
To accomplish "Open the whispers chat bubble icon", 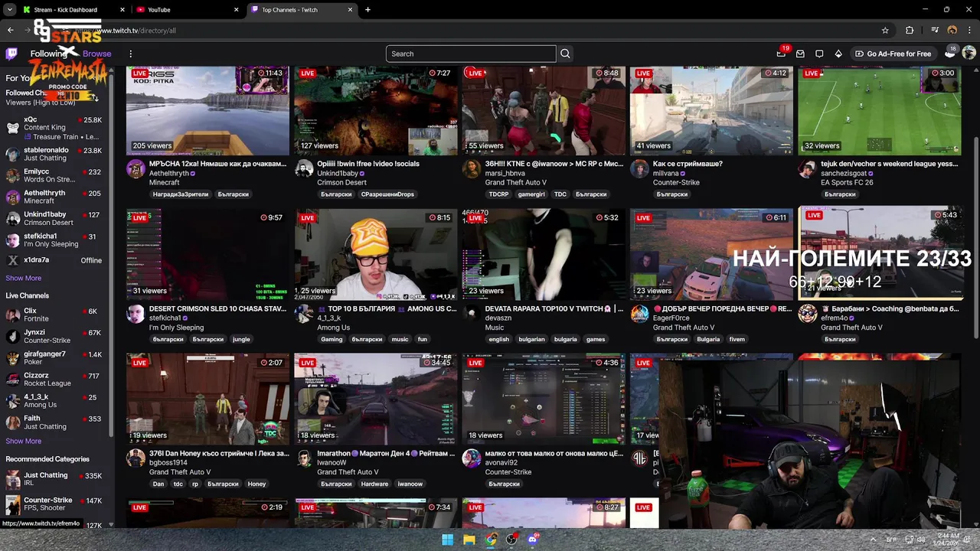I will (819, 54).
